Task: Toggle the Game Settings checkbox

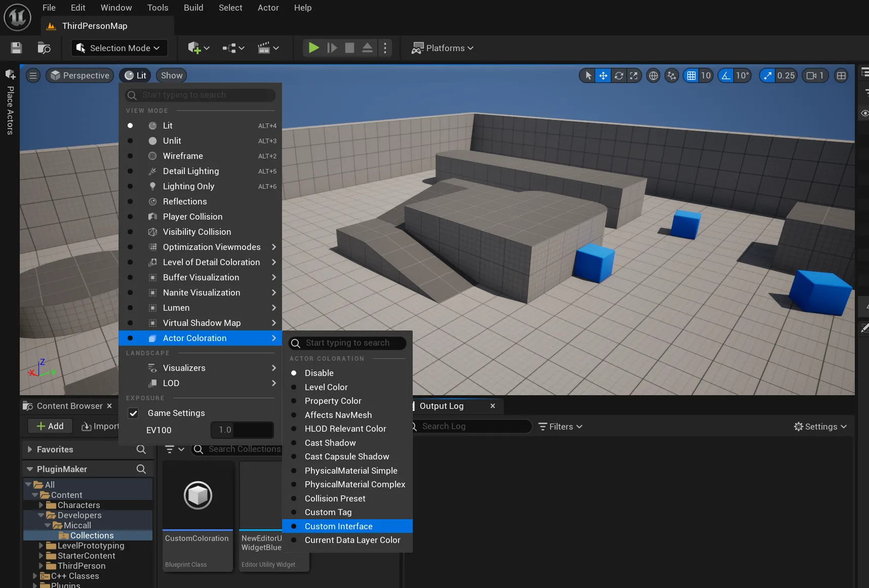Action: click(133, 413)
